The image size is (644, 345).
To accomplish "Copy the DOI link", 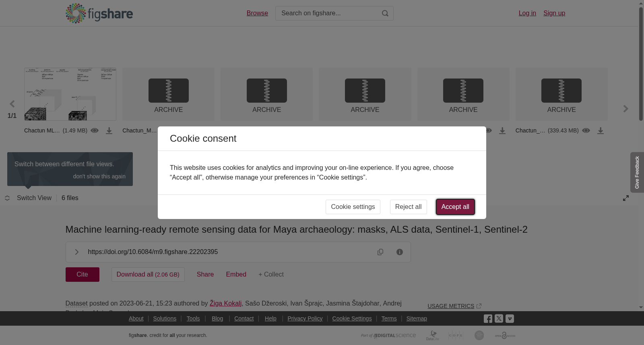I will [x=380, y=252].
